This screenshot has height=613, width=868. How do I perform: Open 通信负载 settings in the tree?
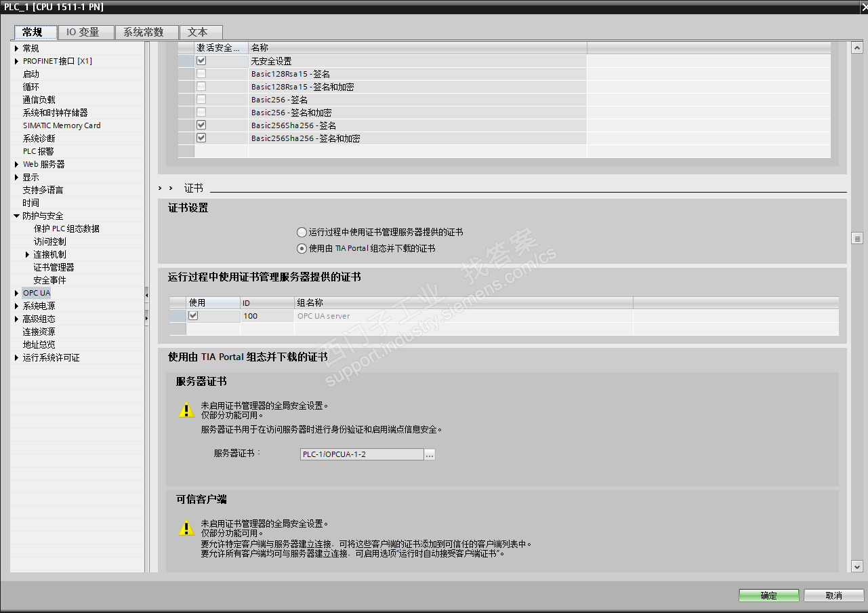coord(39,100)
